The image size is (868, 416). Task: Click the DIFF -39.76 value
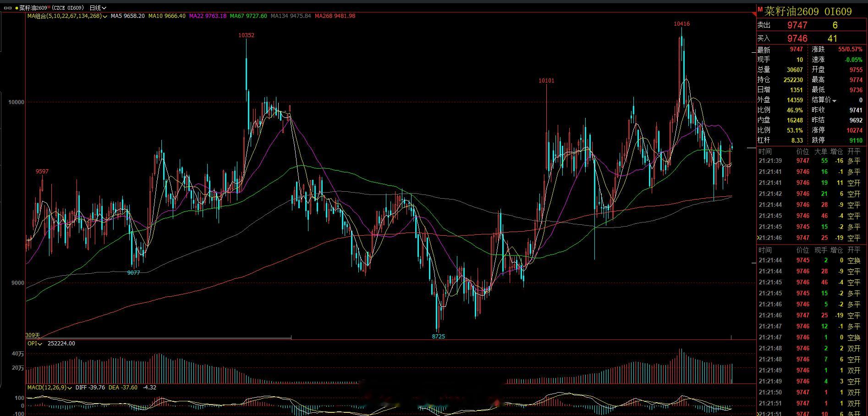point(90,388)
